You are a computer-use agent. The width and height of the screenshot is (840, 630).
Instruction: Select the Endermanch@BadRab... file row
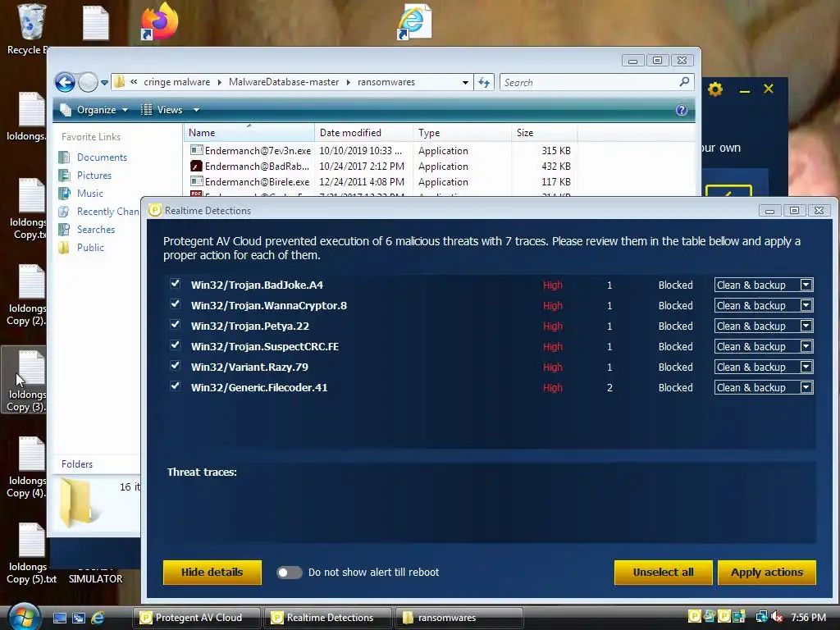coord(381,167)
